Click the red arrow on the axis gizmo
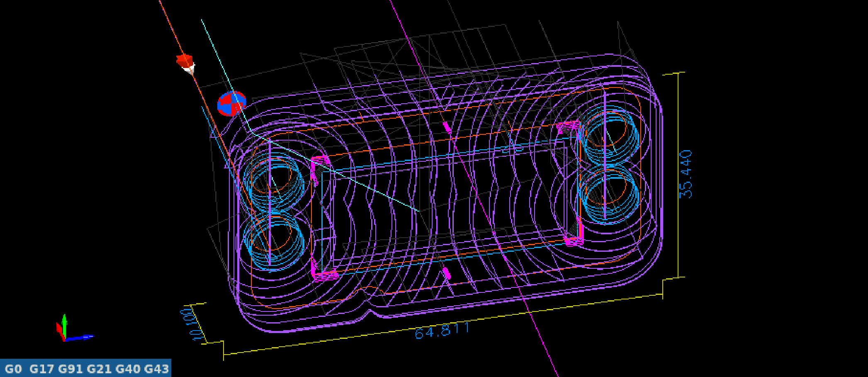 pyautogui.click(x=60, y=330)
